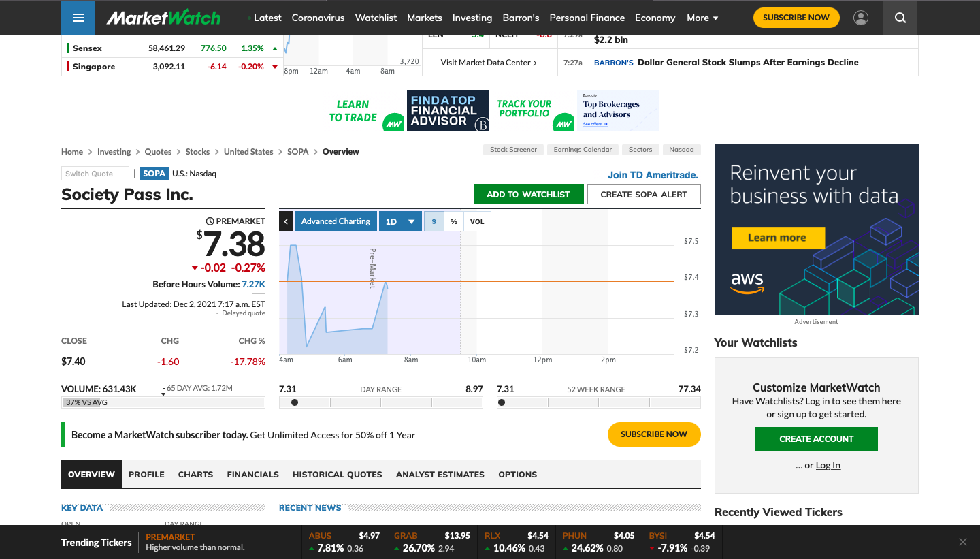Open Markets navigation item

click(x=425, y=18)
